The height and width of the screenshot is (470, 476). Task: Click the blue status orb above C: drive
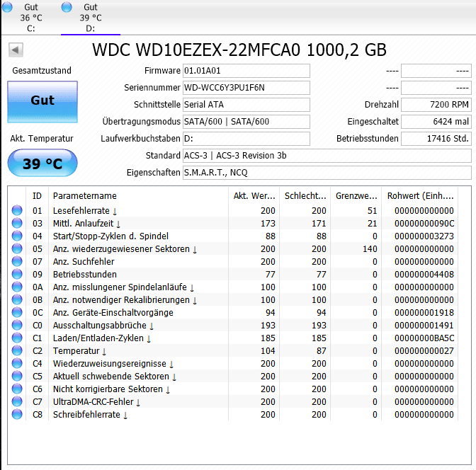coord(7,7)
